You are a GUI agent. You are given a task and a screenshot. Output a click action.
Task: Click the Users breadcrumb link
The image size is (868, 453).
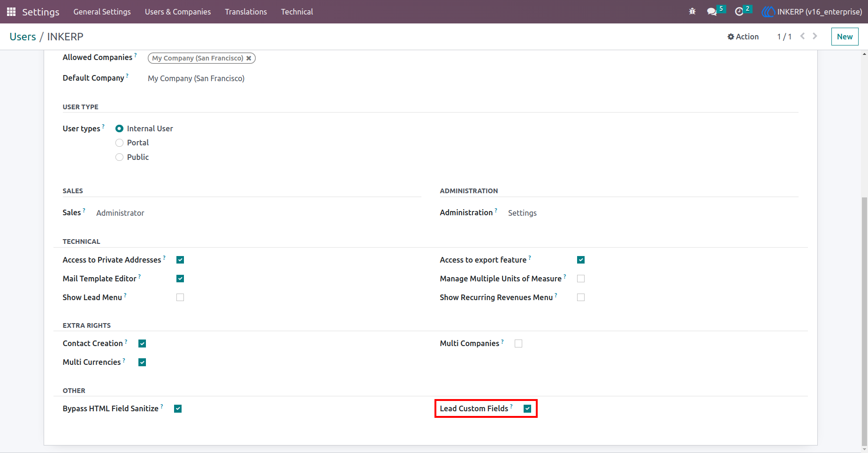tap(23, 37)
